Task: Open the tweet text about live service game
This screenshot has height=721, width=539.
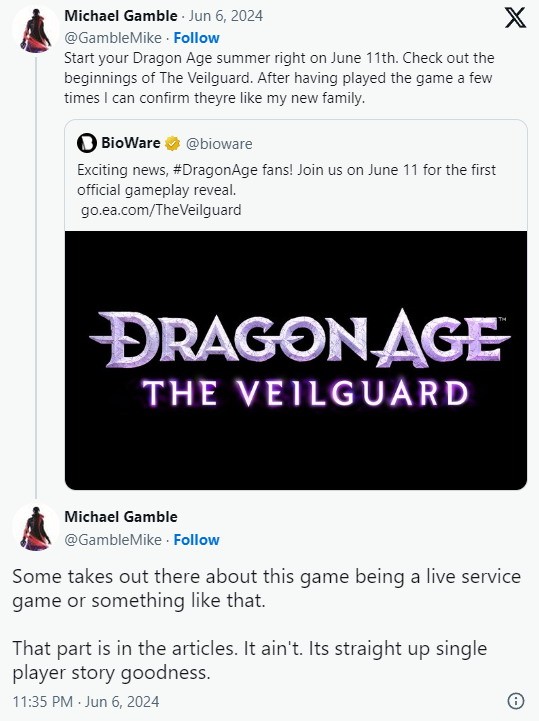Action: pyautogui.click(x=266, y=624)
